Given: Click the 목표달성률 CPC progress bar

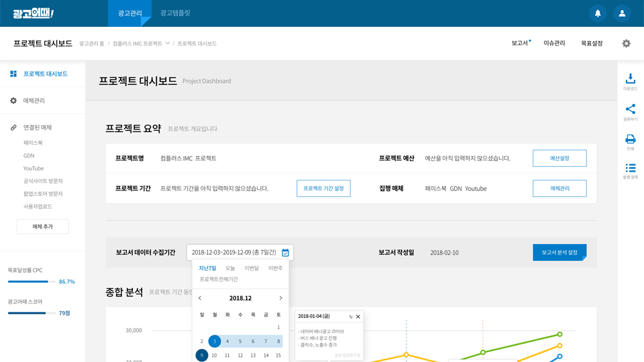Looking at the screenshot, I should click(x=32, y=282).
